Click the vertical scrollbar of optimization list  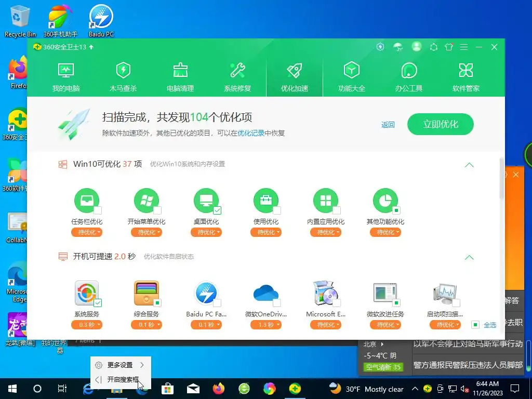coord(502,178)
